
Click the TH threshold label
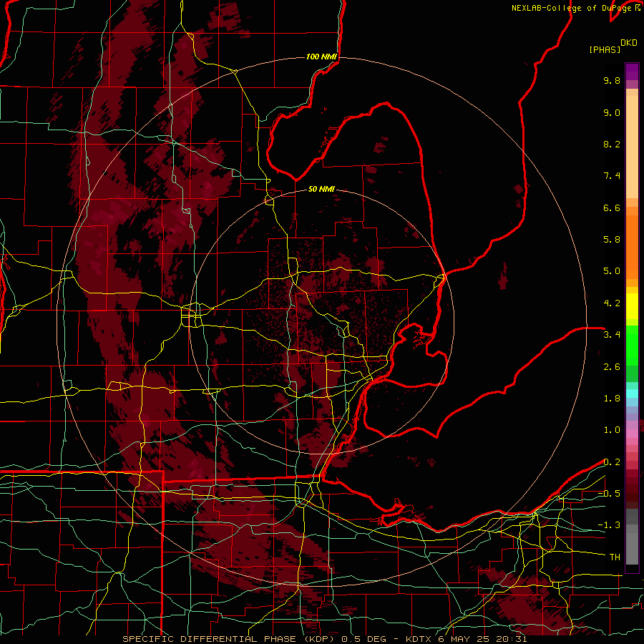[x=615, y=557]
